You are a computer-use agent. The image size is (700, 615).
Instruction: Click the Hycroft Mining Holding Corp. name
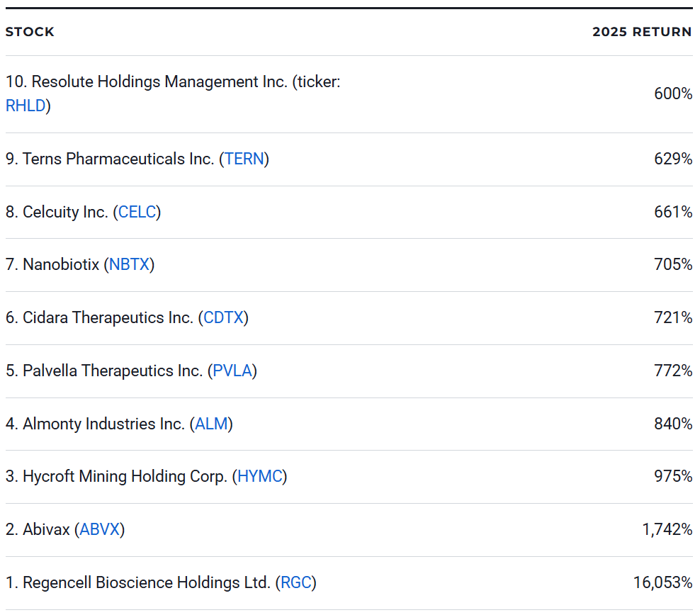[125, 477]
